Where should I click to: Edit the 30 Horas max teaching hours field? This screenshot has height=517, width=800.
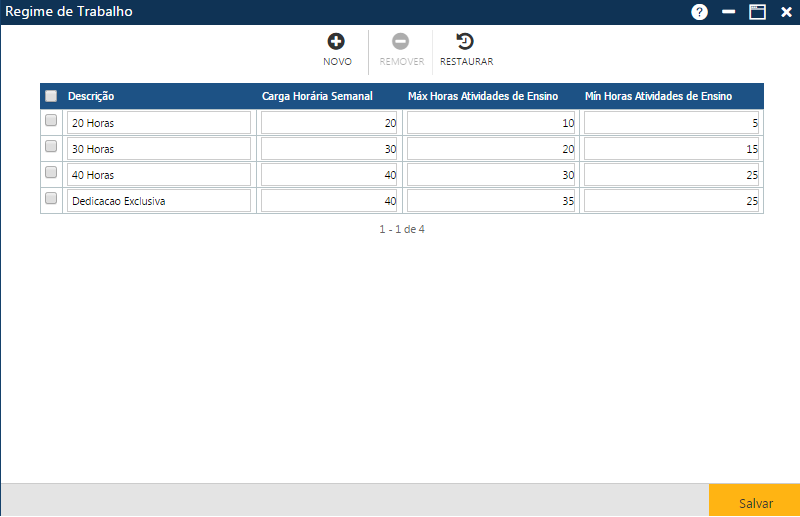coord(491,149)
